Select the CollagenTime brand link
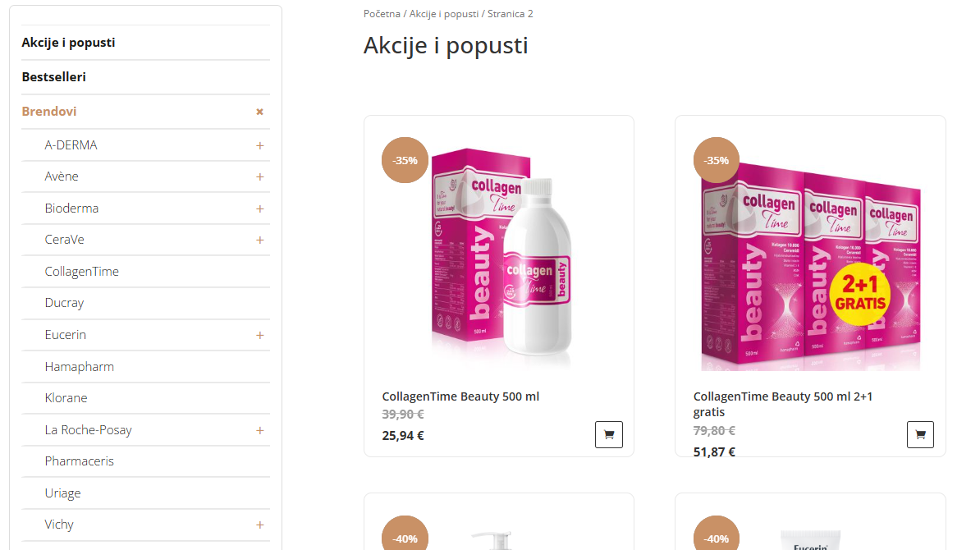Screen dimensions: 980x550 click(82, 271)
